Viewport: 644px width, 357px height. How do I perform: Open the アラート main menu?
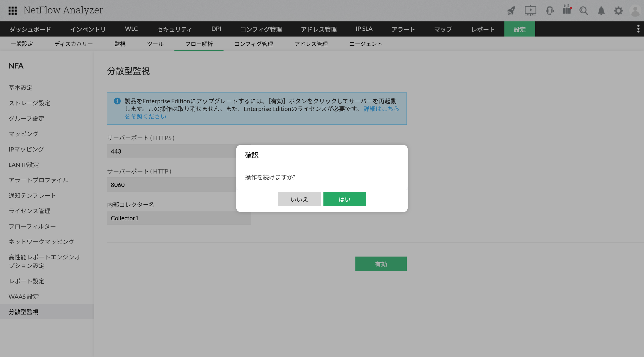[403, 29]
